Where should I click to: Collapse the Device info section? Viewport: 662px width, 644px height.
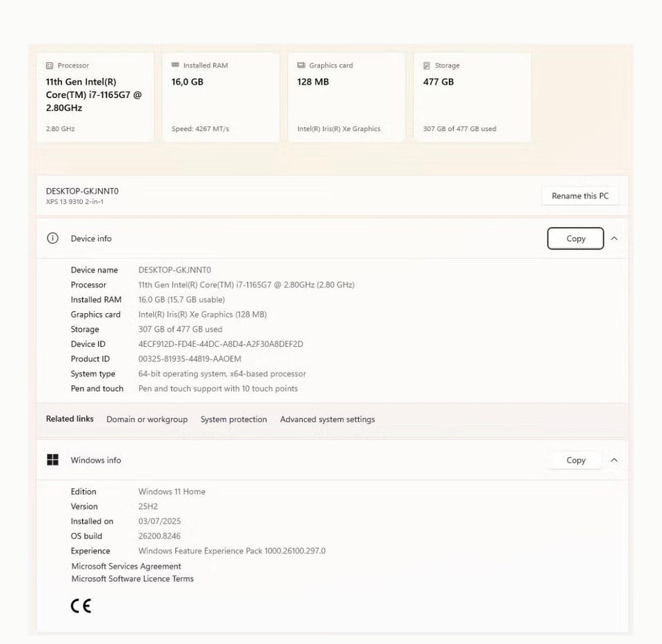614,239
